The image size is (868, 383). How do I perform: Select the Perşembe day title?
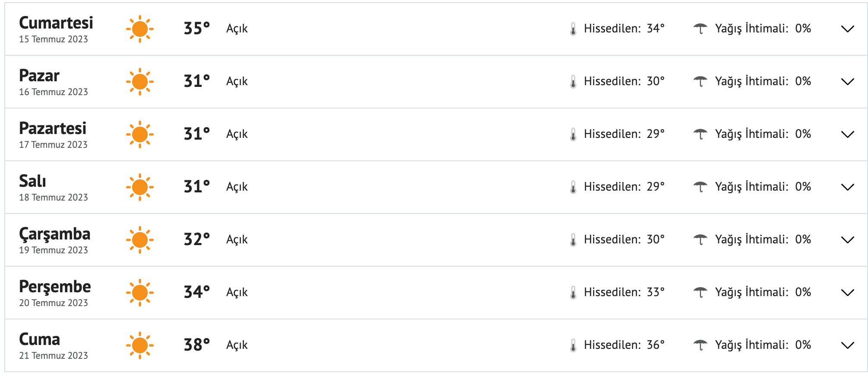[55, 287]
